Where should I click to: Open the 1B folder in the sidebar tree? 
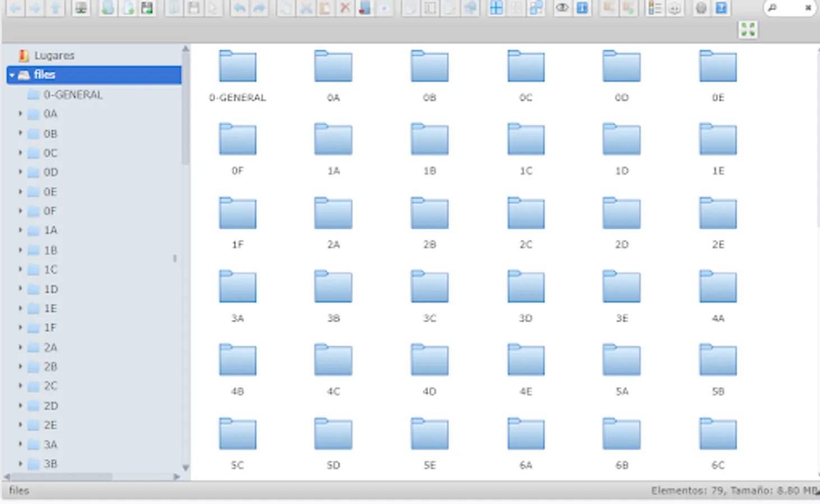(50, 250)
